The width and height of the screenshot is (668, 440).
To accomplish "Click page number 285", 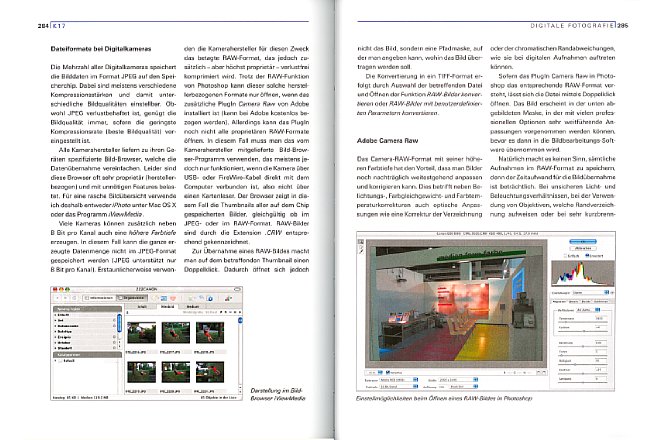I will (623, 26).
